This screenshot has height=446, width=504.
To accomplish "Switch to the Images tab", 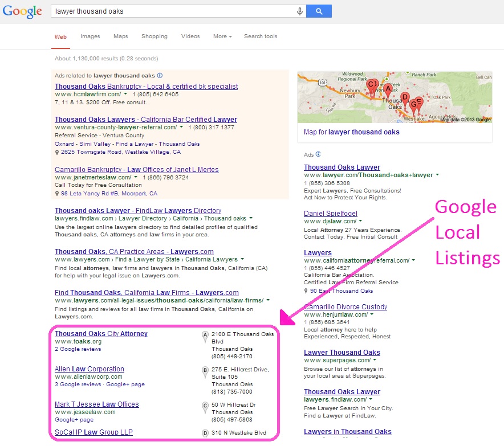I will 90,36.
